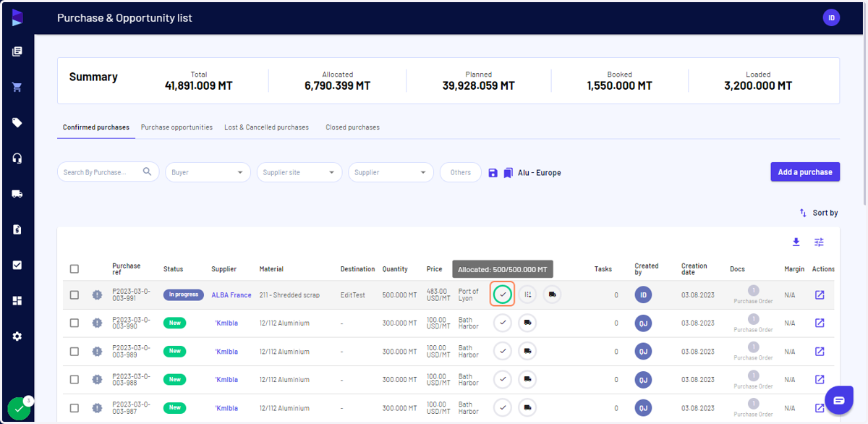The height and width of the screenshot is (424, 868).
Task: Click the app logo at top left
Action: point(17,17)
